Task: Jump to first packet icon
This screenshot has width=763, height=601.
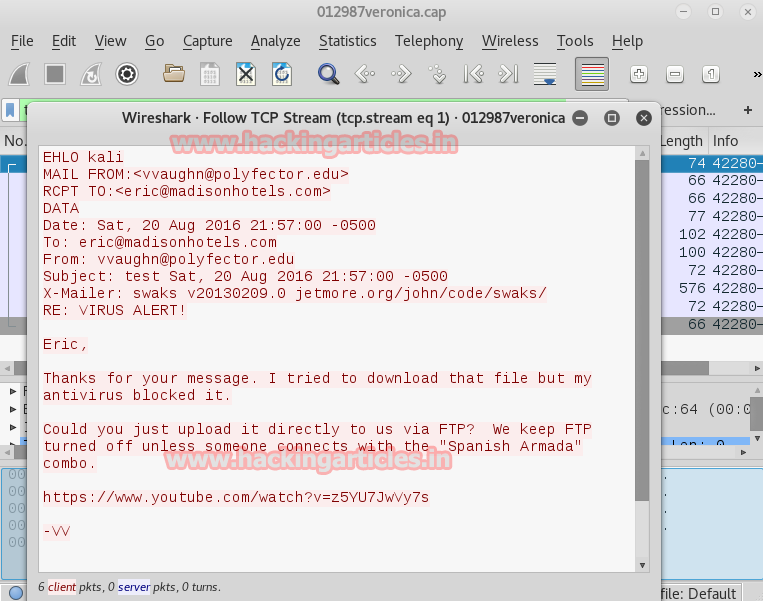Action: coord(473,74)
